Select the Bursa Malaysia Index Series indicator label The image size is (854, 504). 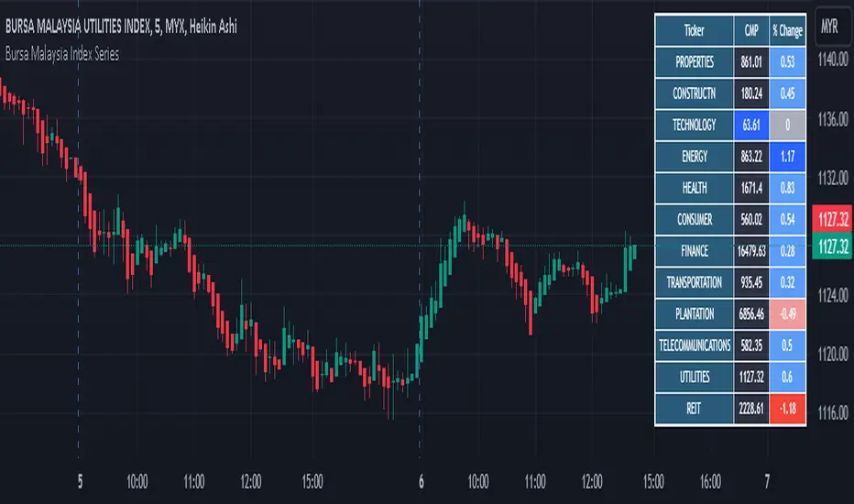pyautogui.click(x=62, y=54)
